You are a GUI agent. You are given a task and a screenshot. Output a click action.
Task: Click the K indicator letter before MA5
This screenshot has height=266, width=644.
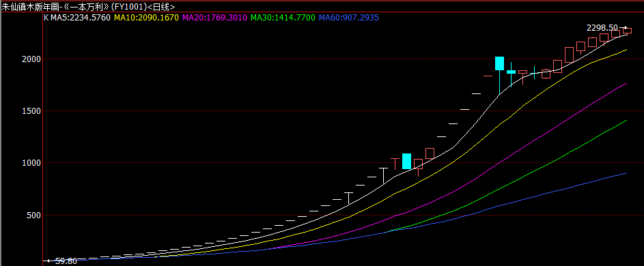[x=46, y=18]
